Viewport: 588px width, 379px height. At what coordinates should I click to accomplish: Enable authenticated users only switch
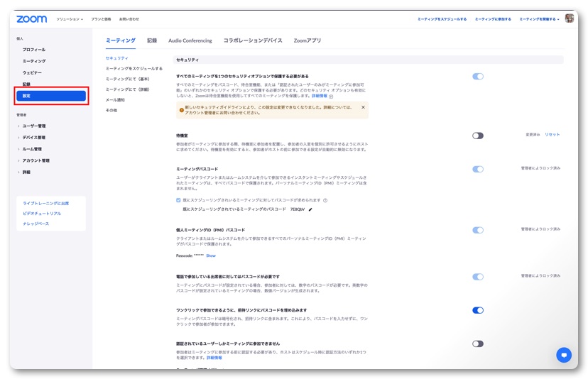[478, 344]
